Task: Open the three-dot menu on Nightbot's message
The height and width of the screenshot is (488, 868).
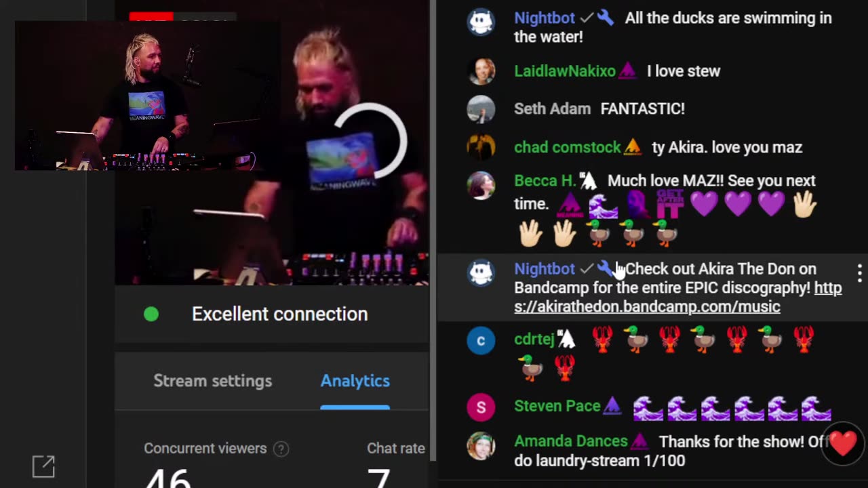Action: (x=859, y=273)
